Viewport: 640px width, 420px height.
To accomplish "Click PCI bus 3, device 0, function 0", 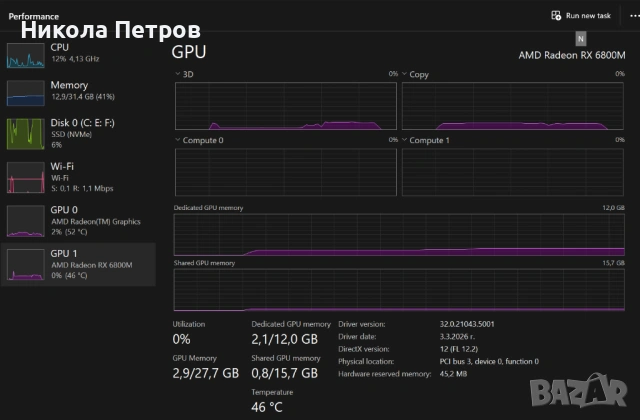I will (x=489, y=361).
